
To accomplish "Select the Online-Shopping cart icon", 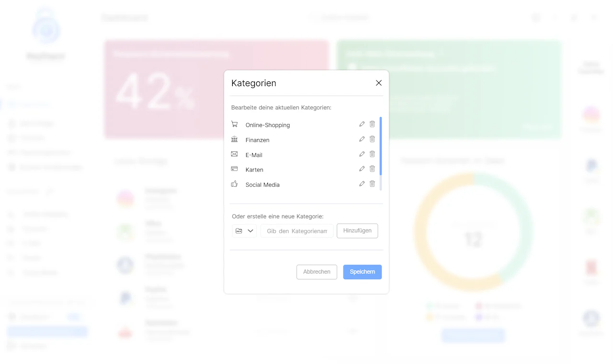I will point(234,124).
